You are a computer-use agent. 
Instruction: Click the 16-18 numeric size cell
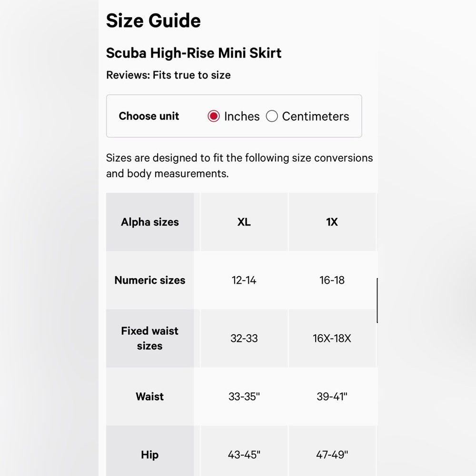point(332,280)
